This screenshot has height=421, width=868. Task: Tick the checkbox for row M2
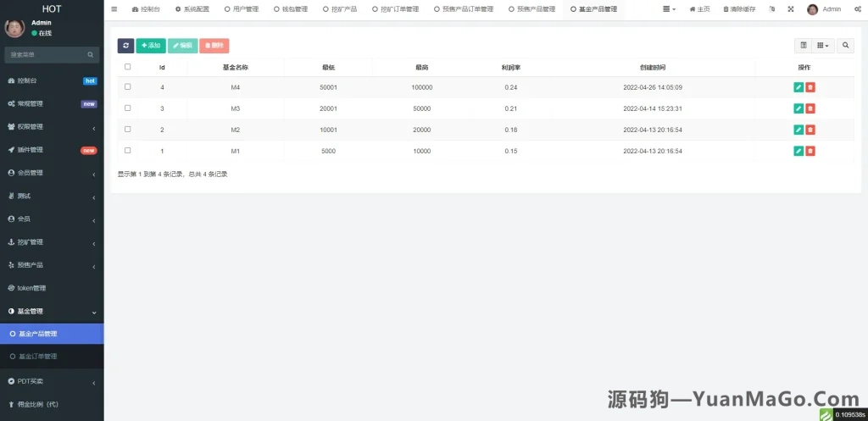point(128,129)
